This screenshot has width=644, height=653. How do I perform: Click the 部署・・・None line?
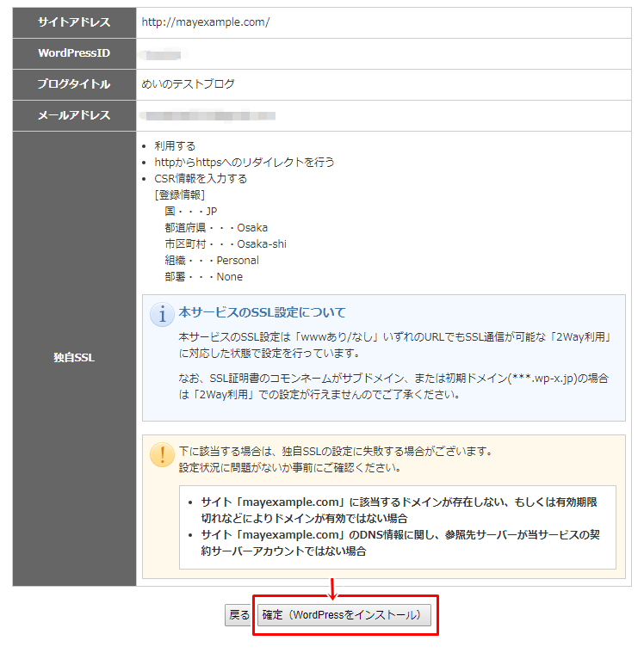pyautogui.click(x=203, y=277)
